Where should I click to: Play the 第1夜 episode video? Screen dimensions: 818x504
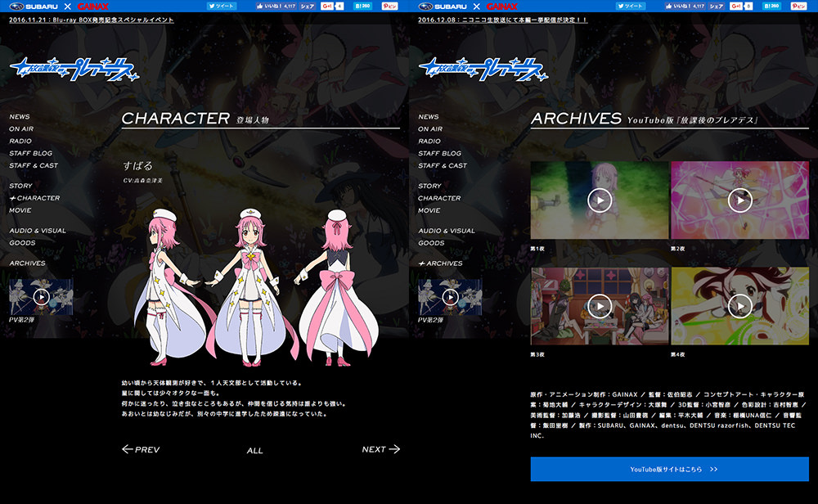(600, 200)
